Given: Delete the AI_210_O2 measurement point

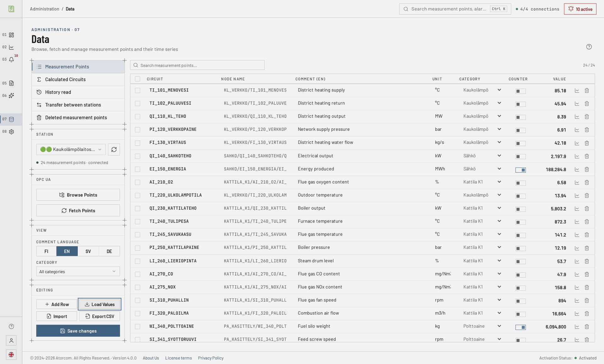Looking at the screenshot, I should (587, 182).
